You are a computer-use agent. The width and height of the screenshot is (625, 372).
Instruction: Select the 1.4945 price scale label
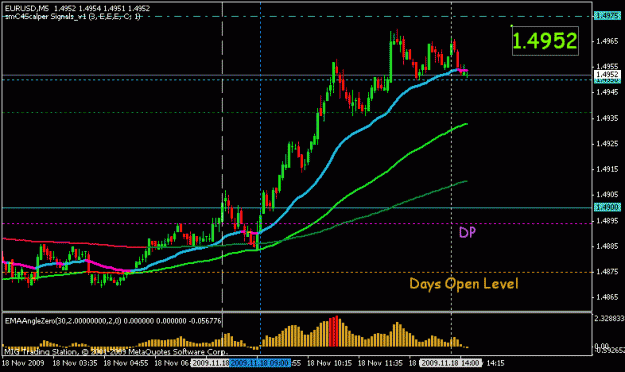pos(607,92)
